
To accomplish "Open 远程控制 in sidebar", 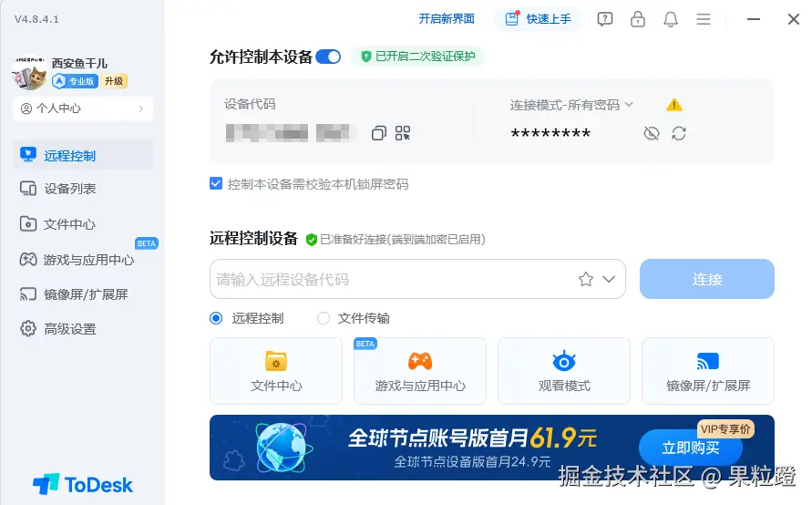I will (x=83, y=155).
